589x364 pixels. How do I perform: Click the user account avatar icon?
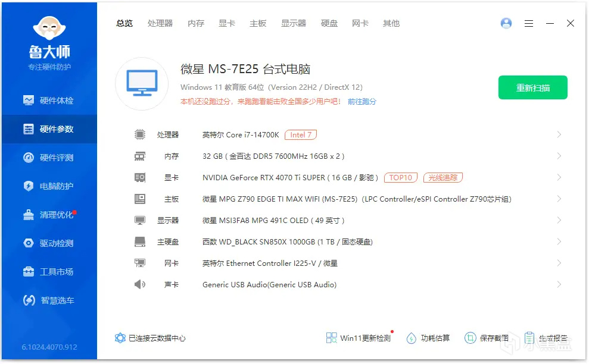[506, 23]
